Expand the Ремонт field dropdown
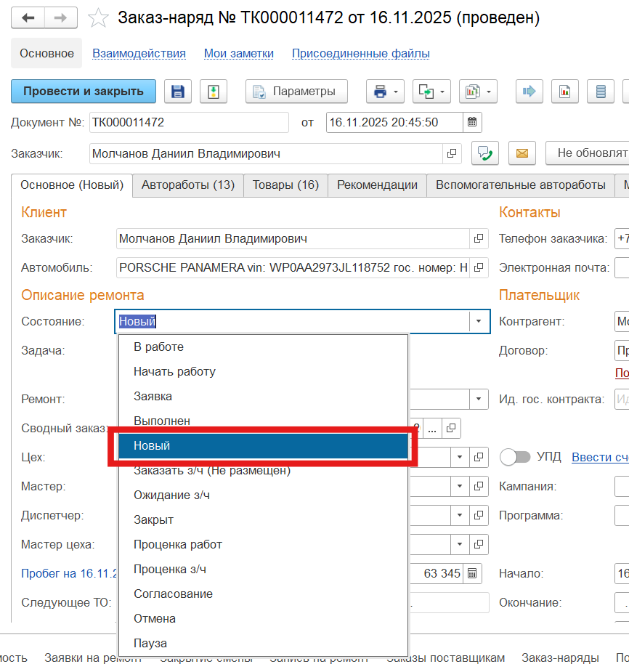This screenshot has width=629, height=672. 479,399
